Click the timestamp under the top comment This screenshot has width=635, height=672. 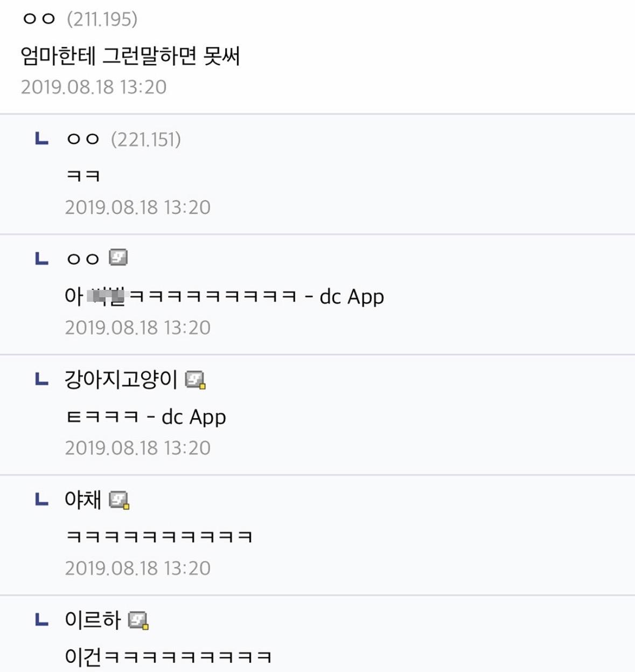[94, 87]
